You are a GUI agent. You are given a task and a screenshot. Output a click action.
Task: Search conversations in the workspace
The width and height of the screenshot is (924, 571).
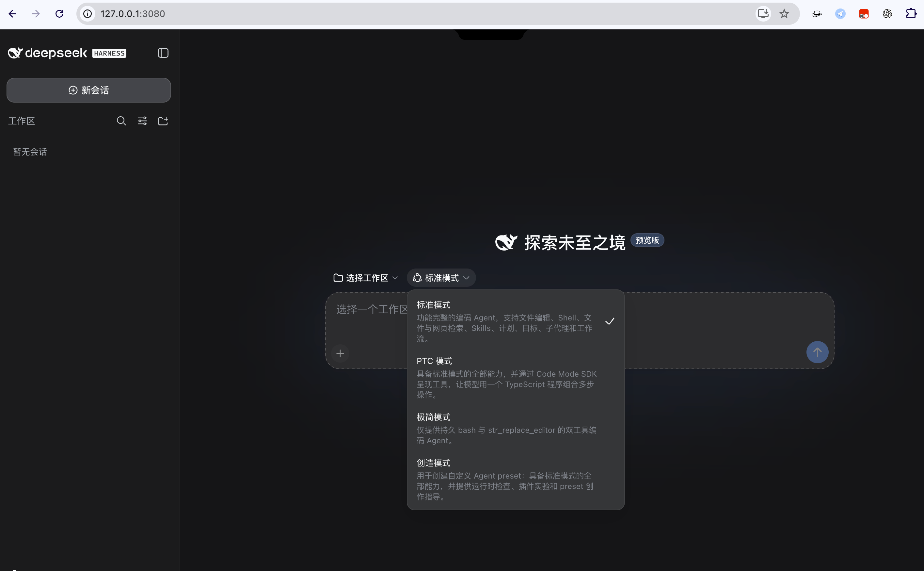click(x=121, y=121)
